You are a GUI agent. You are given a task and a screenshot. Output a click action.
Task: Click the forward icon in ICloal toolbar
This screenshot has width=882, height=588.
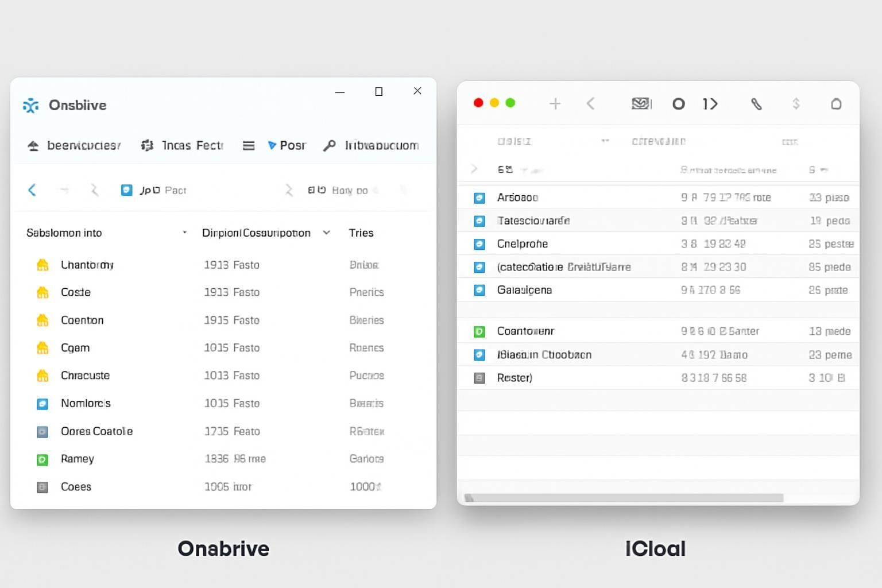tap(710, 104)
